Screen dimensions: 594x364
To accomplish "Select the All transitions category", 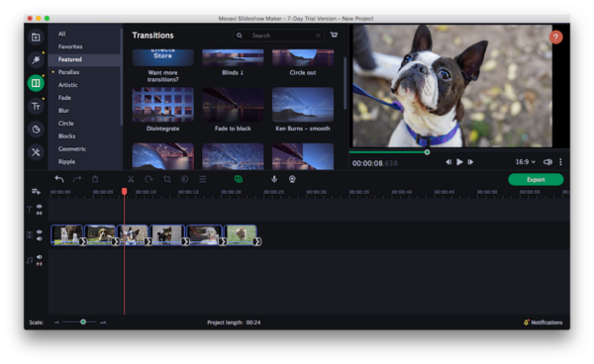I will tap(61, 34).
